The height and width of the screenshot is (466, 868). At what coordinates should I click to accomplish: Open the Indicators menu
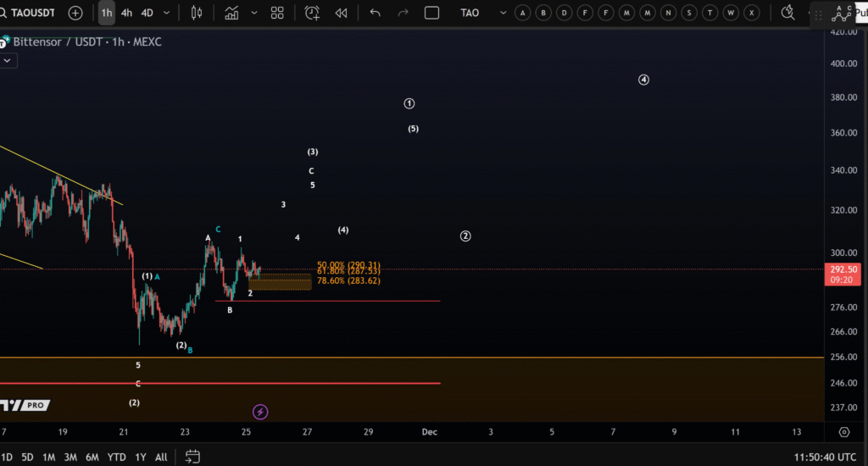[231, 13]
